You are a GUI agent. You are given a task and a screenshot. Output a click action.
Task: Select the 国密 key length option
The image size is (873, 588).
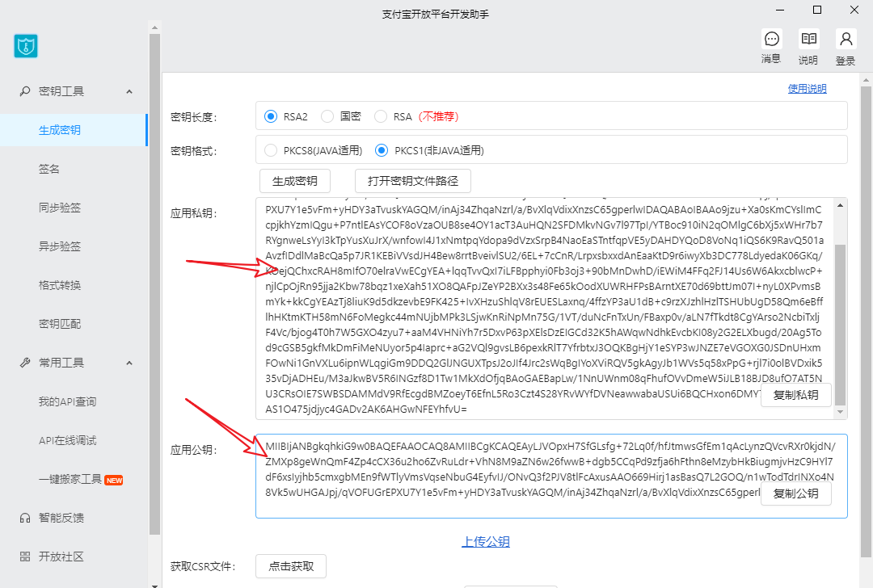point(327,116)
